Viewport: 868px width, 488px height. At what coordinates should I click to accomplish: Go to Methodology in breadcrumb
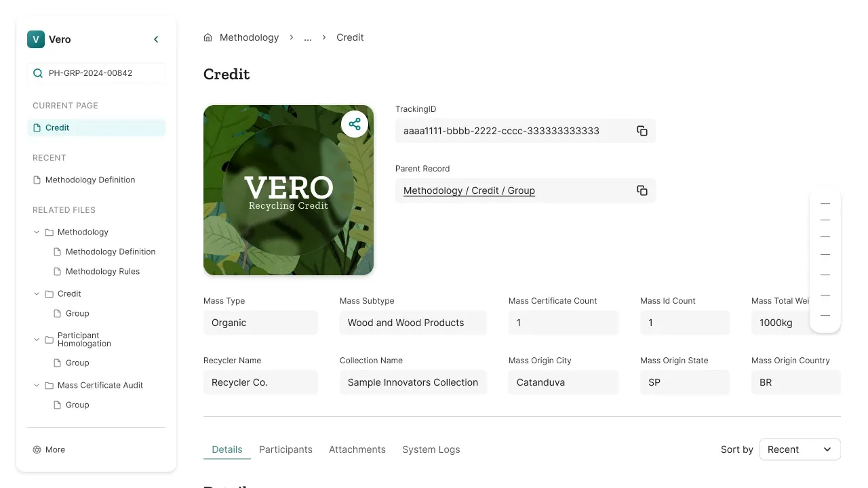(249, 37)
